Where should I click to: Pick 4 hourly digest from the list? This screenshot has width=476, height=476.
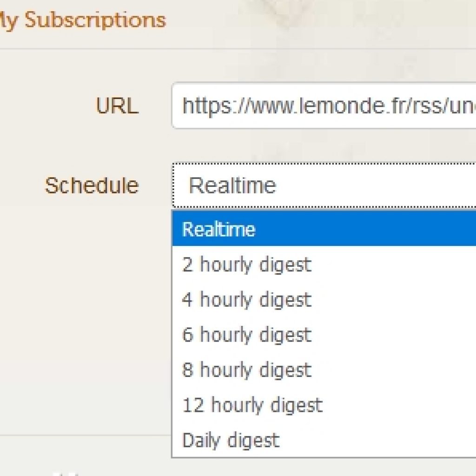click(246, 299)
